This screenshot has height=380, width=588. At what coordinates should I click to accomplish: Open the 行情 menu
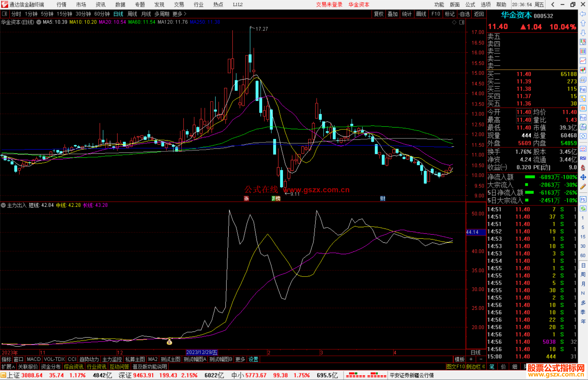tap(62, 5)
